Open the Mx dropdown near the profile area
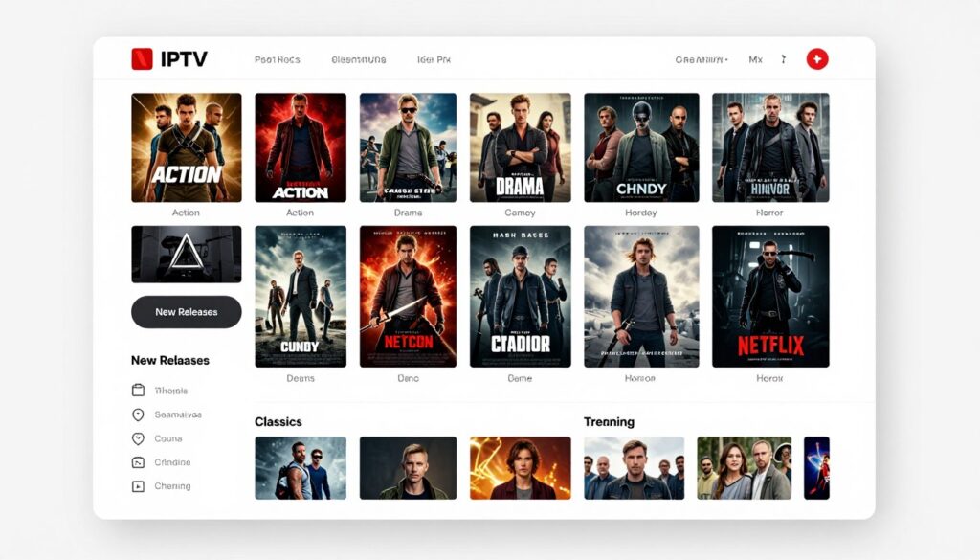This screenshot has height=560, width=980. pyautogui.click(x=754, y=58)
